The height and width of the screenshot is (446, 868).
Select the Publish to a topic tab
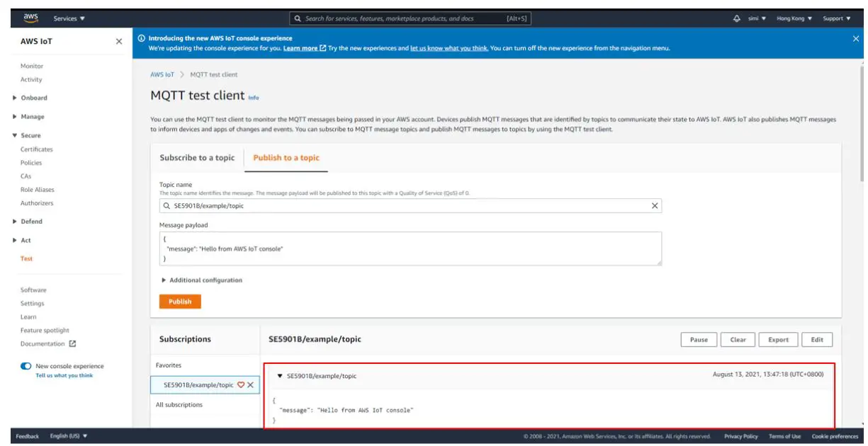coord(286,158)
